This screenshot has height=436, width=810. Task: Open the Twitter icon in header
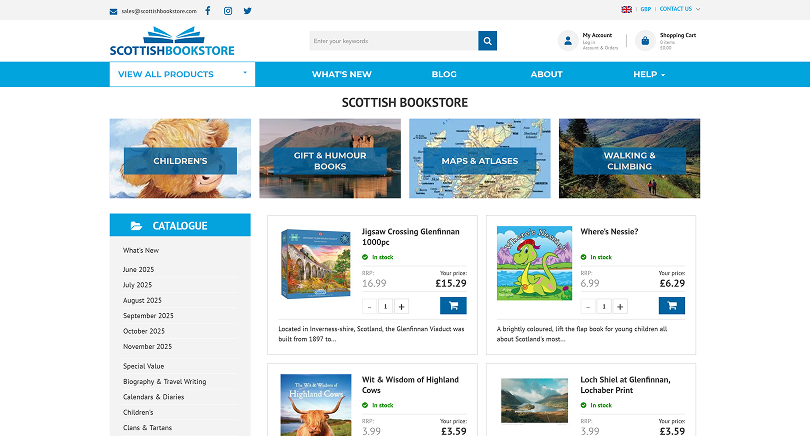(247, 10)
